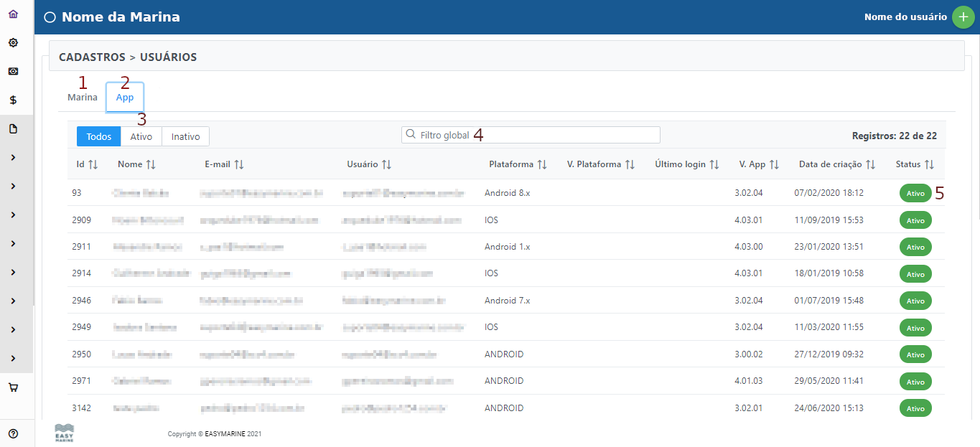Filter users by Ativo
The height and width of the screenshot is (447, 980).
pos(141,136)
